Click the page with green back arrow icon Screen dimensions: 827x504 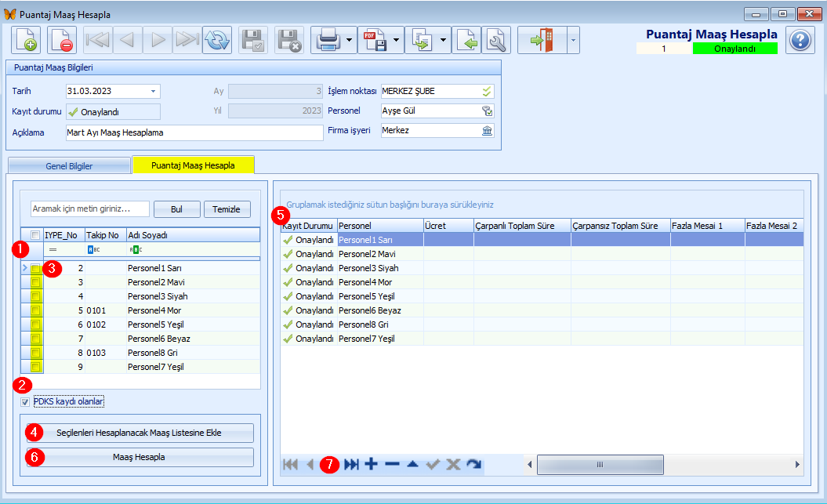466,40
